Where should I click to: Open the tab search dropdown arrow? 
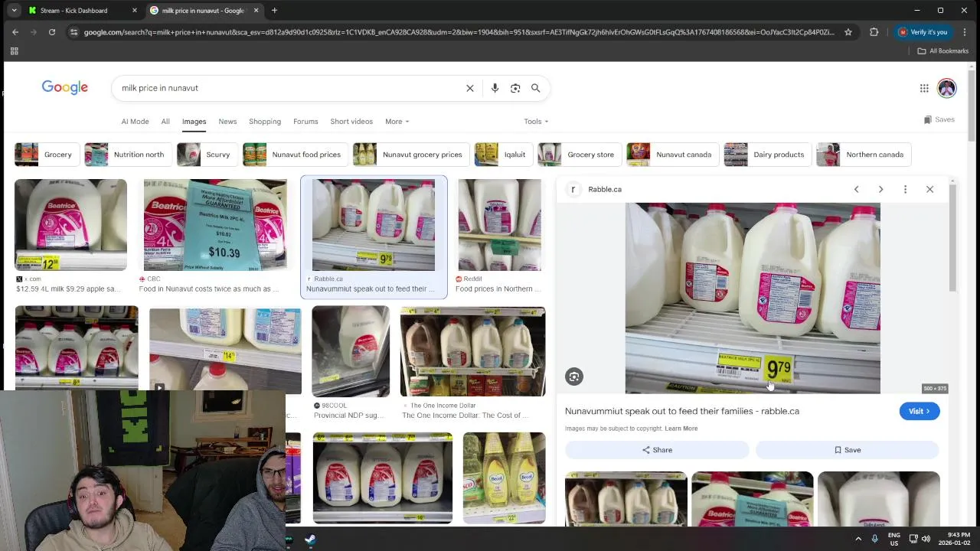pos(14,11)
